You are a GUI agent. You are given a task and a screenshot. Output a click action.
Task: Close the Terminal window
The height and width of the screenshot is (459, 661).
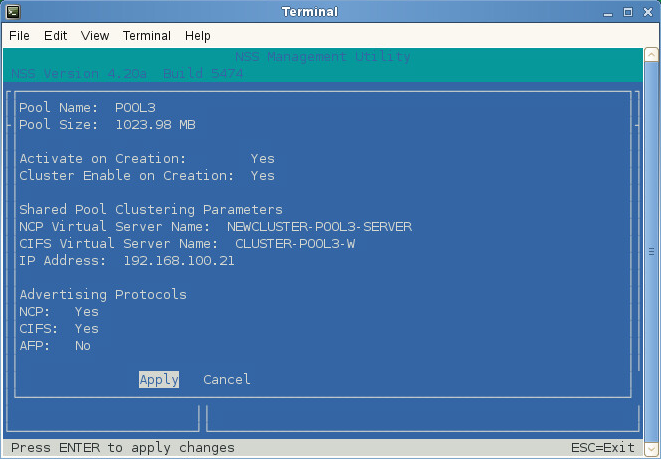[648, 12]
